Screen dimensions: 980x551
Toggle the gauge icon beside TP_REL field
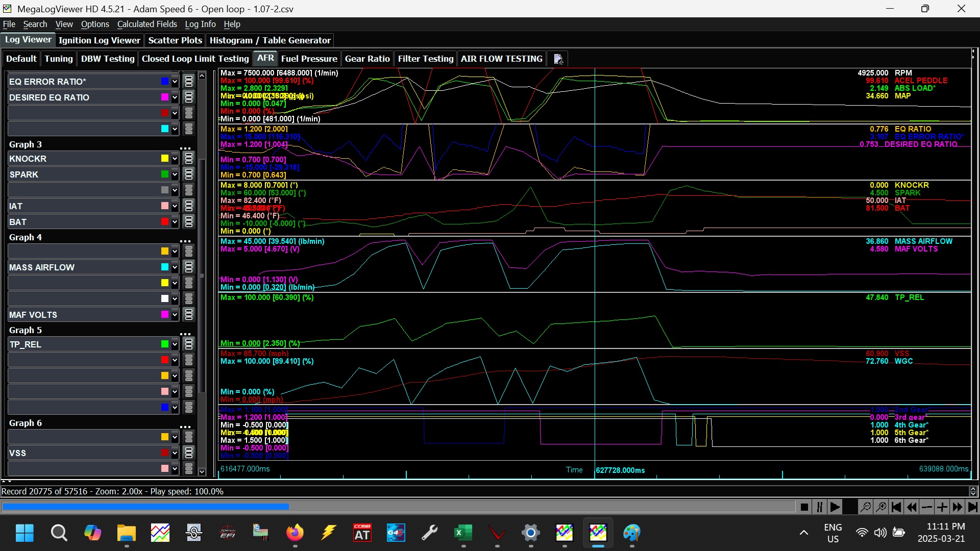tap(189, 344)
